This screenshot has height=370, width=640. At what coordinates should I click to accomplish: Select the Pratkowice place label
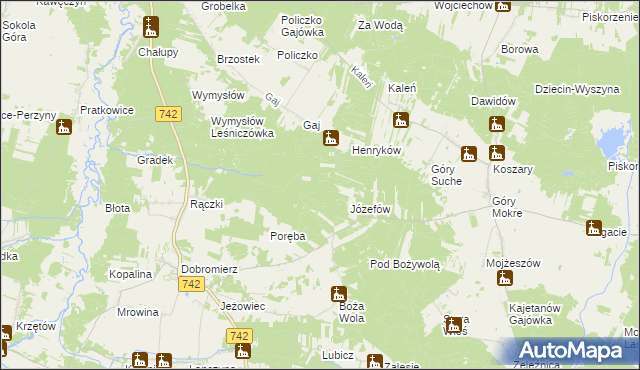(x=107, y=110)
